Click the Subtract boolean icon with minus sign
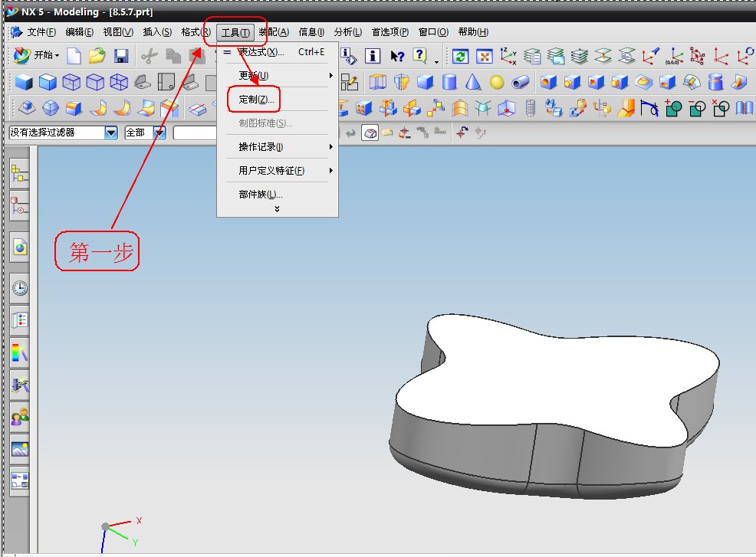756x557 pixels. (x=697, y=109)
